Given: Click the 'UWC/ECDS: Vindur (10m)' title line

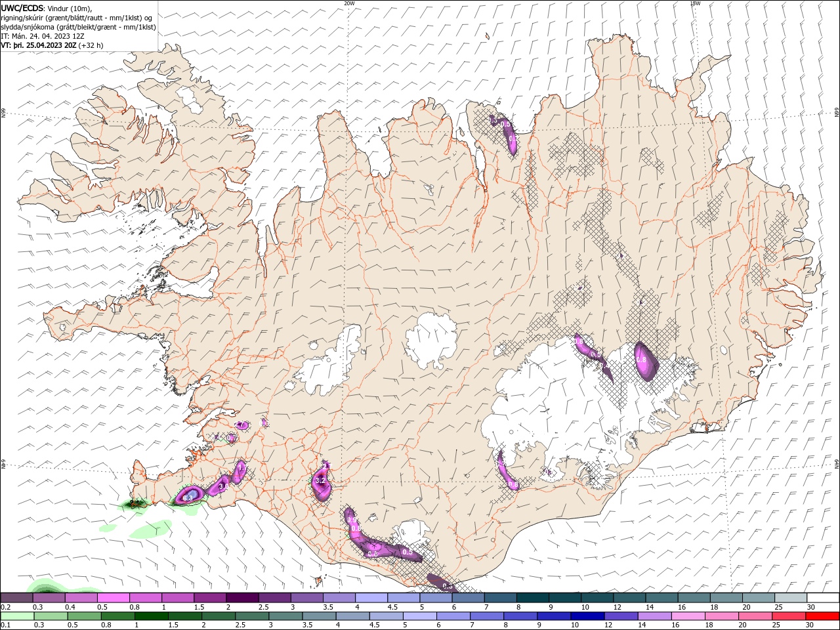Looking at the screenshot, I should pos(47,8).
